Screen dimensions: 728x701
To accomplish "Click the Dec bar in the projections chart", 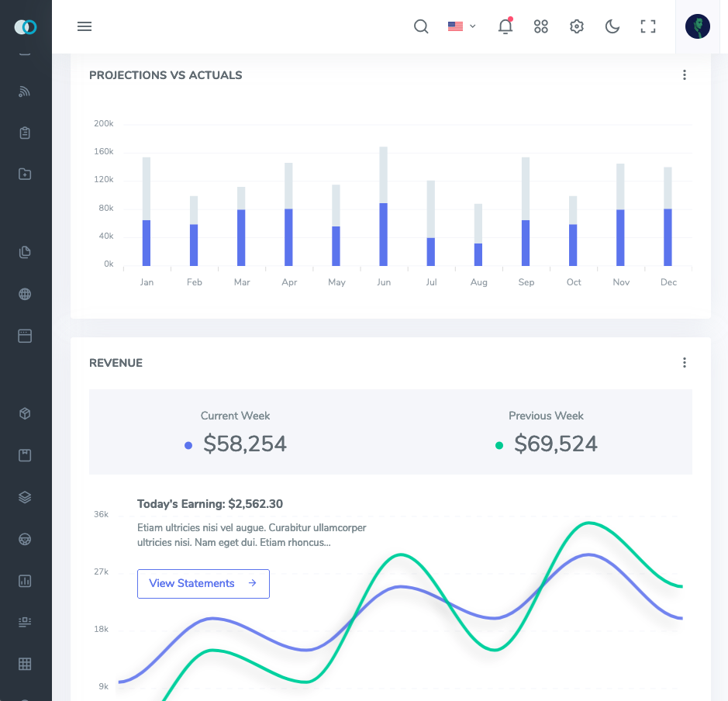I will [668, 216].
